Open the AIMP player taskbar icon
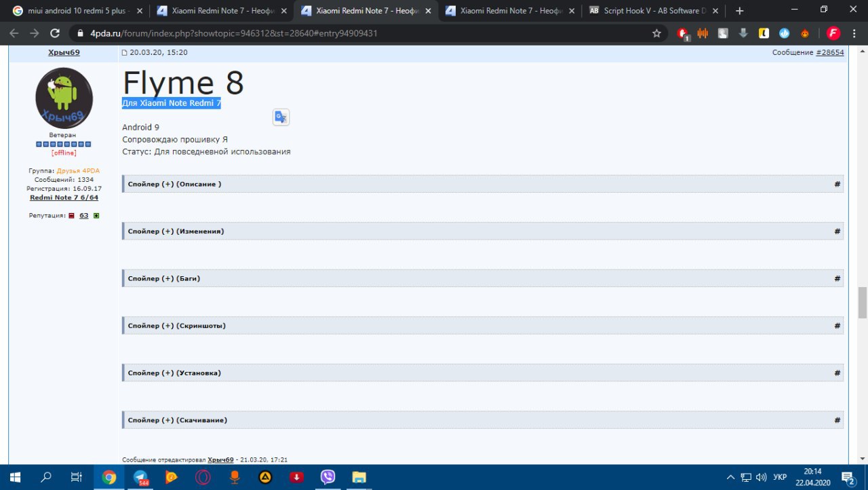Screen dimensions: 868x490 pos(265,477)
